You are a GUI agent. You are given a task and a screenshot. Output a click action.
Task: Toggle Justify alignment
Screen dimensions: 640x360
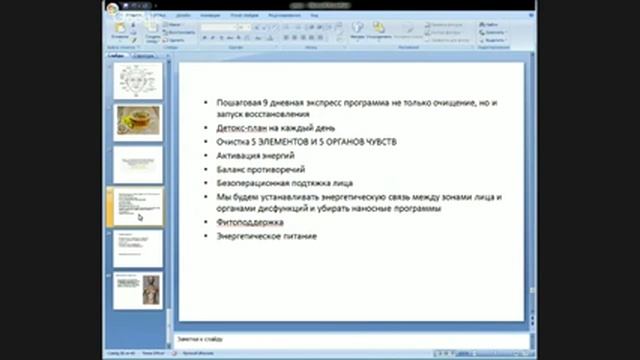coord(312,38)
